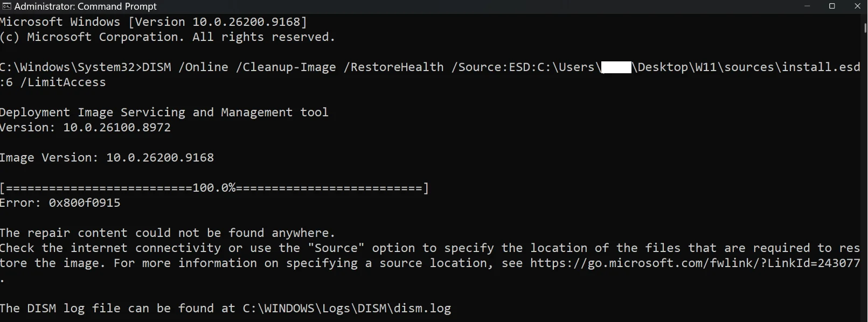Click the Command Prompt icon in title bar
868x322 pixels.
pos(6,6)
